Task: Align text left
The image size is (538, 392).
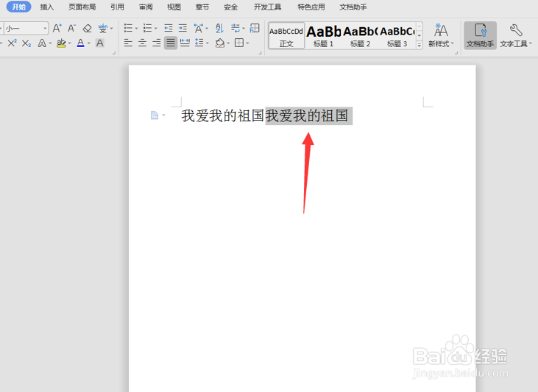Action: 128,43
